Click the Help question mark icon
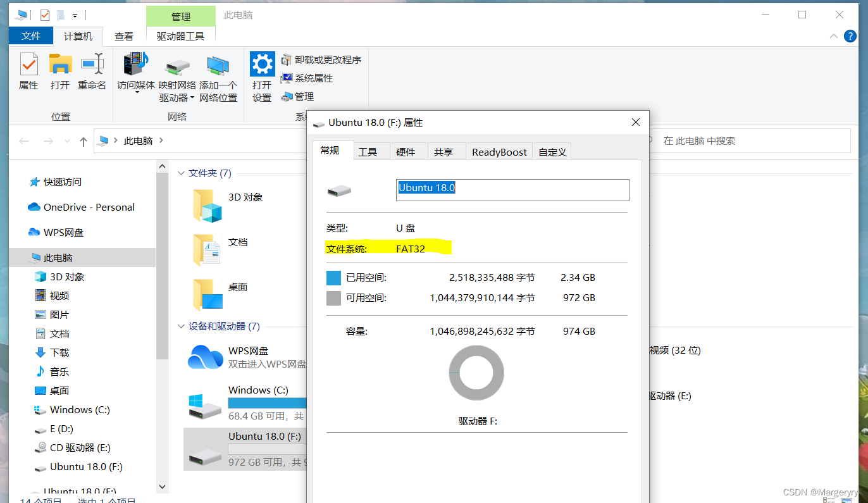The height and width of the screenshot is (503, 868). (x=850, y=36)
